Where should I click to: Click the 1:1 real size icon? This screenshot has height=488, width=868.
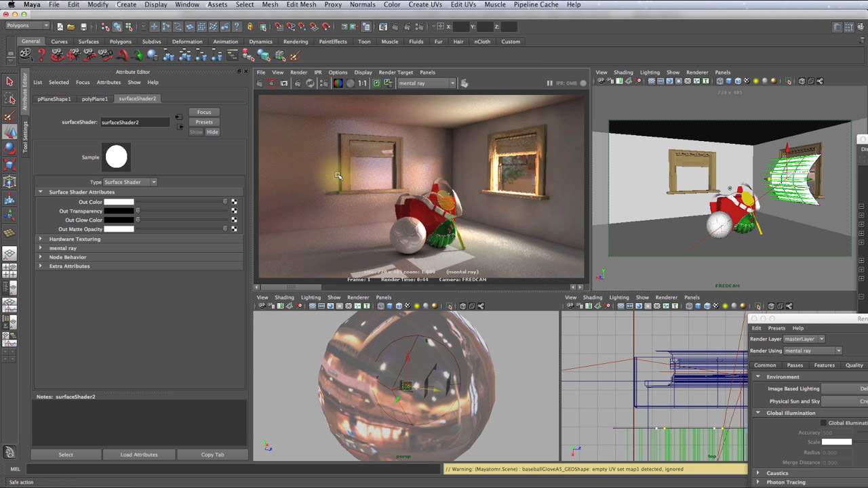pyautogui.click(x=362, y=83)
